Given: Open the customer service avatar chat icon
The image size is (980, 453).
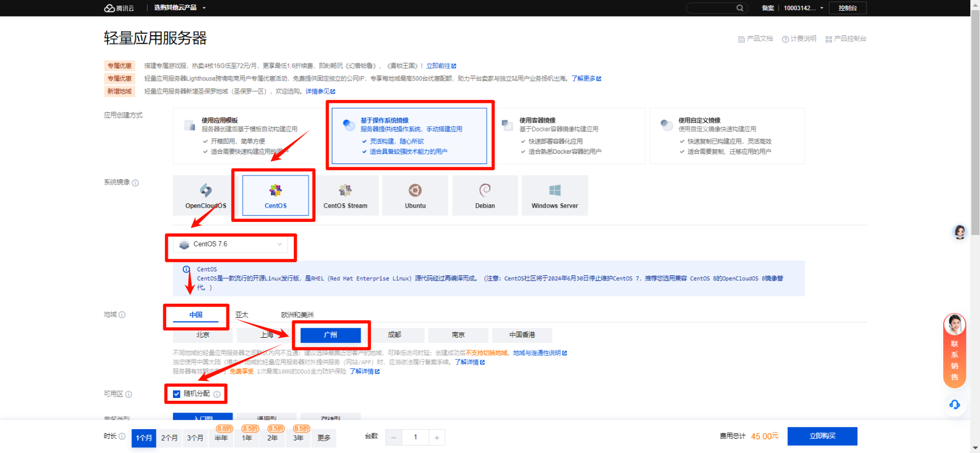Looking at the screenshot, I should pos(960,232).
